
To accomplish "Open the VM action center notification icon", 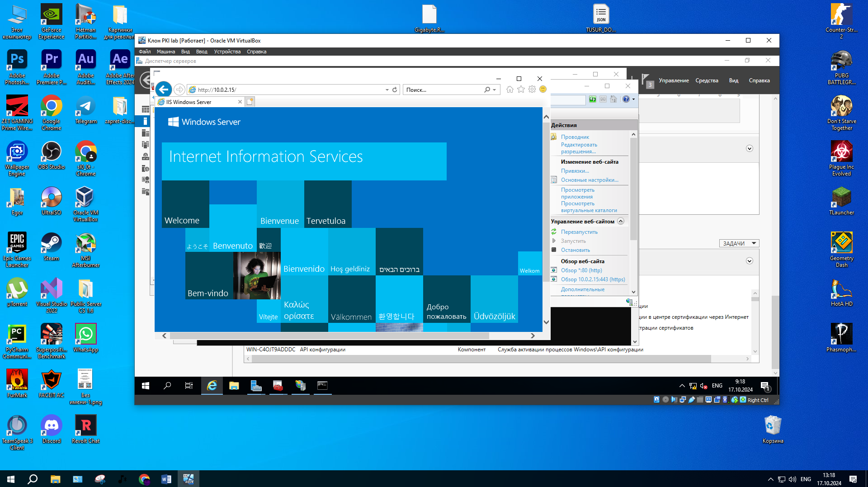I will point(765,386).
